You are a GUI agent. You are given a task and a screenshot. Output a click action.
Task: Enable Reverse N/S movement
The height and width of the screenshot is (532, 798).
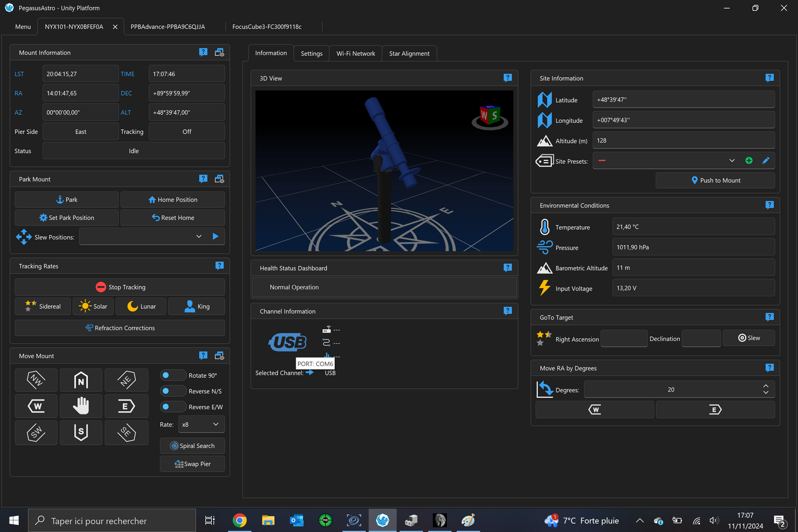(x=173, y=390)
